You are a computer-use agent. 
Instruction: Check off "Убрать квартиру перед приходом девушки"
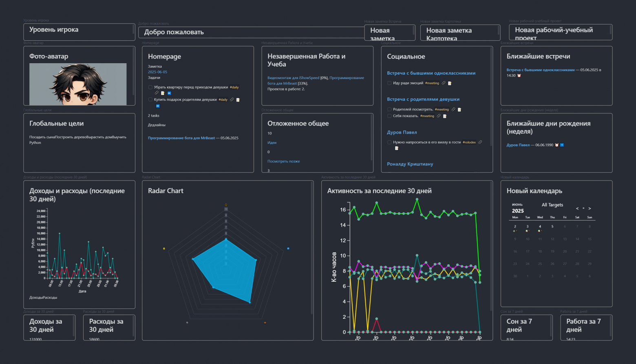150,87
